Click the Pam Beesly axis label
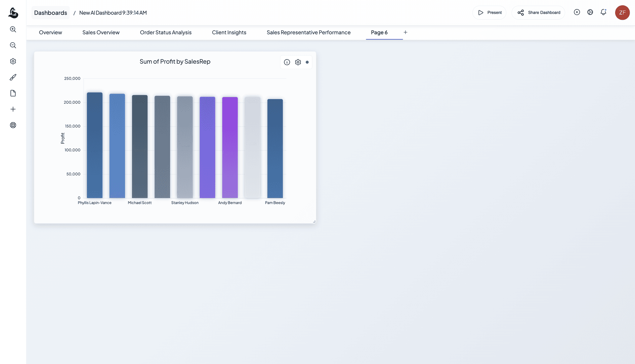 [275, 203]
